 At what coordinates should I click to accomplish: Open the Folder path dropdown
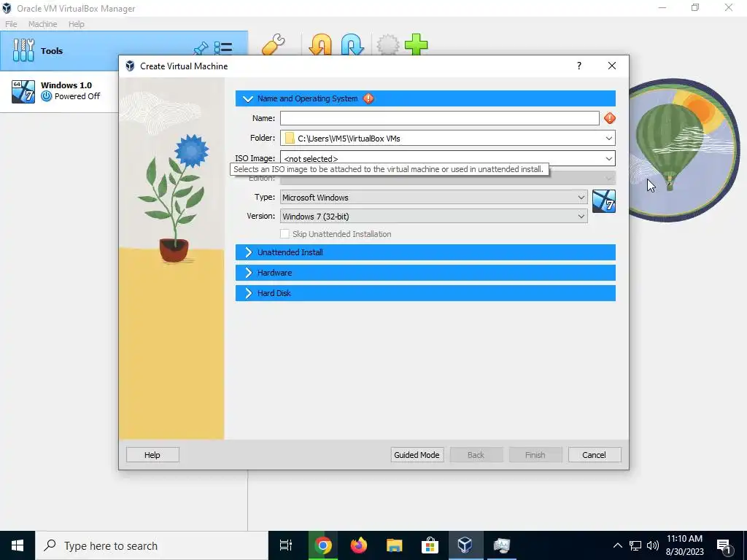tap(608, 138)
